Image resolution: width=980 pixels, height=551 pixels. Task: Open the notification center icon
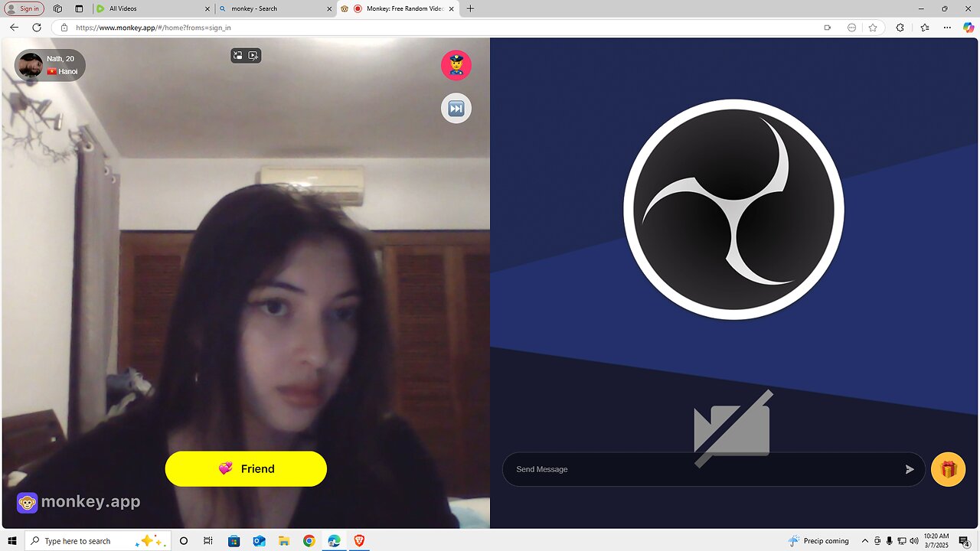pos(964,541)
